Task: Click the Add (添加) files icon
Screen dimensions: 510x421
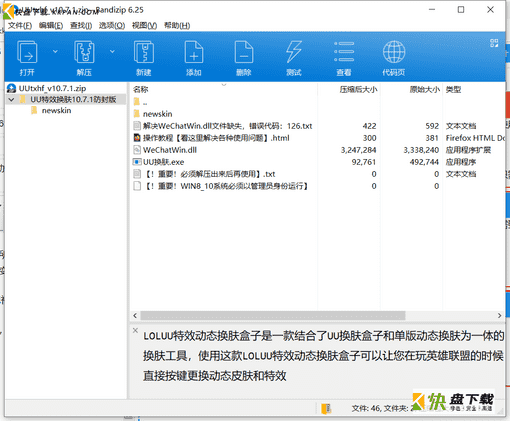Action: tap(194, 52)
